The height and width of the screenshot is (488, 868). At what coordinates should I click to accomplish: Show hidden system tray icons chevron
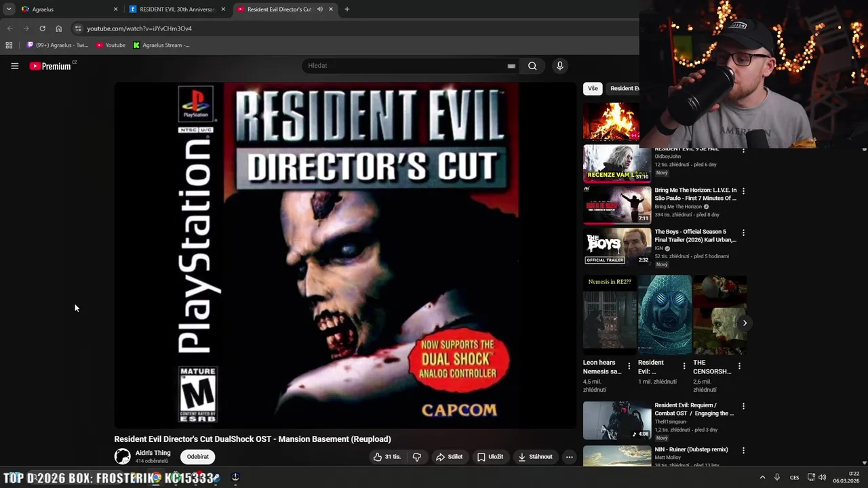tap(762, 477)
